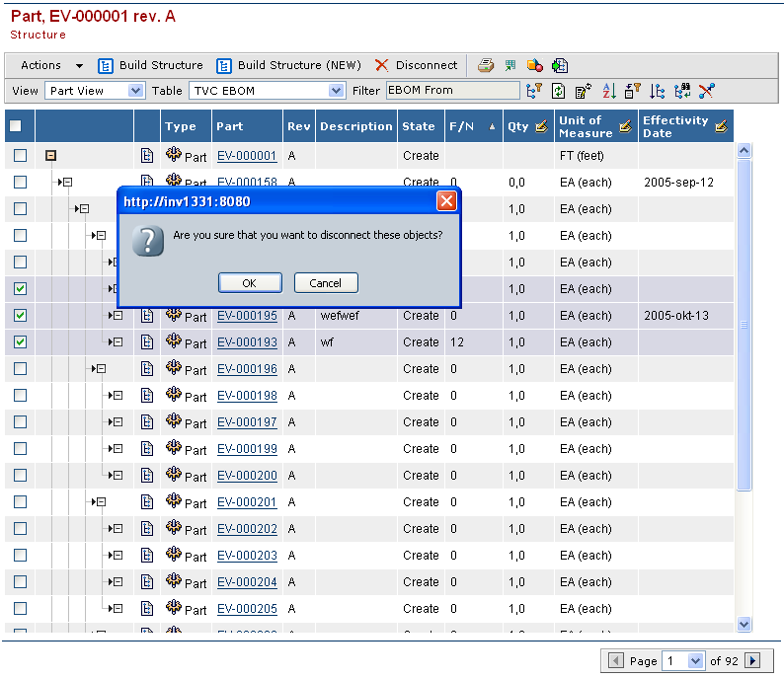Image resolution: width=784 pixels, height=679 pixels.
Task: Click edit icon in Unit of Measure header
Action: [625, 126]
